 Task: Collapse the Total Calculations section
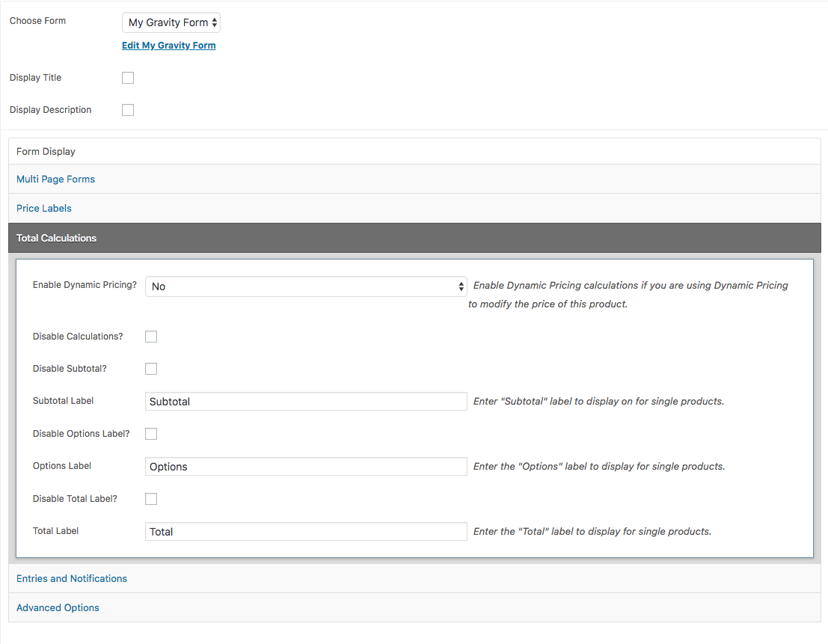click(414, 238)
